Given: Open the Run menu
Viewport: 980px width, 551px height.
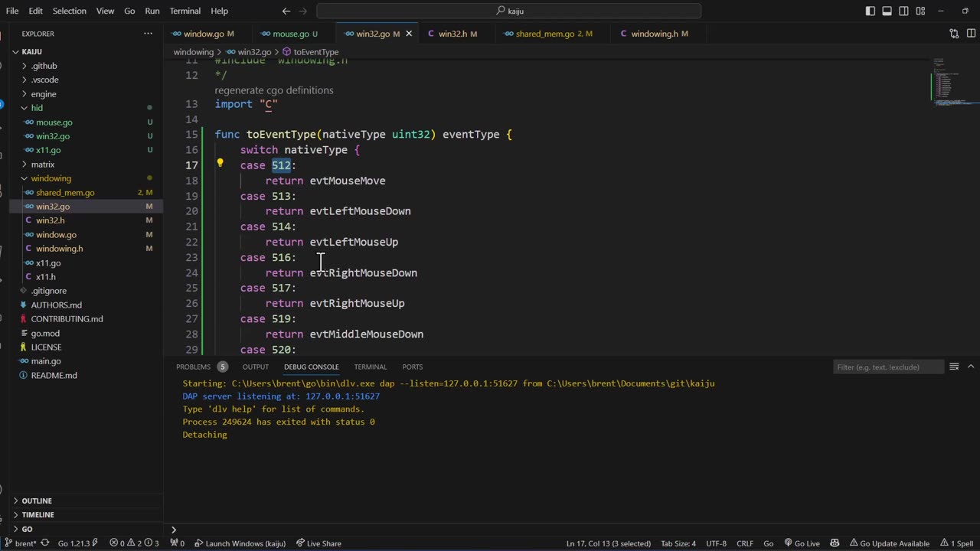Looking at the screenshot, I should (152, 11).
